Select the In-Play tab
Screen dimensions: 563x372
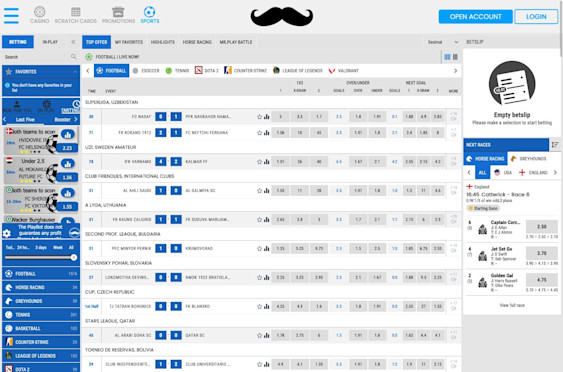pyautogui.click(x=50, y=42)
